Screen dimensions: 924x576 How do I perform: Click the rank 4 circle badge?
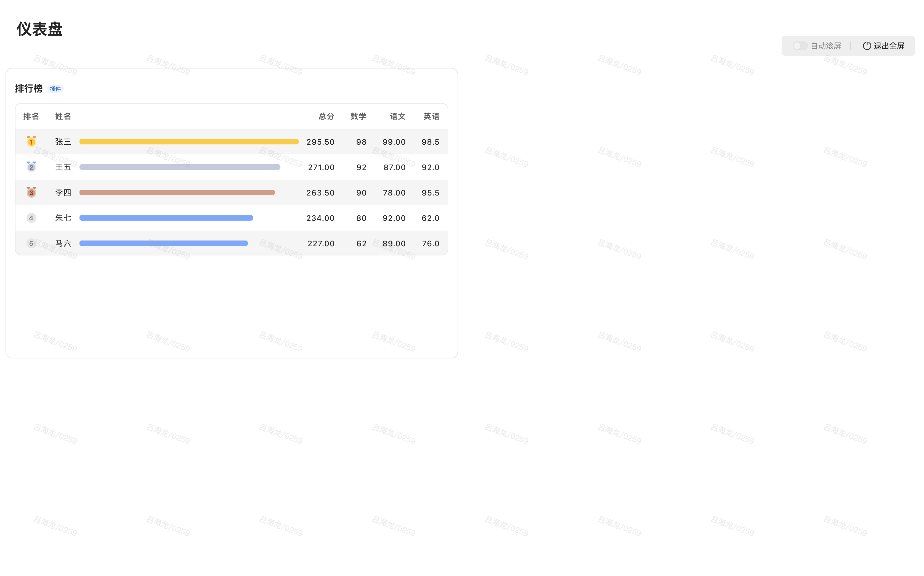pos(31,218)
